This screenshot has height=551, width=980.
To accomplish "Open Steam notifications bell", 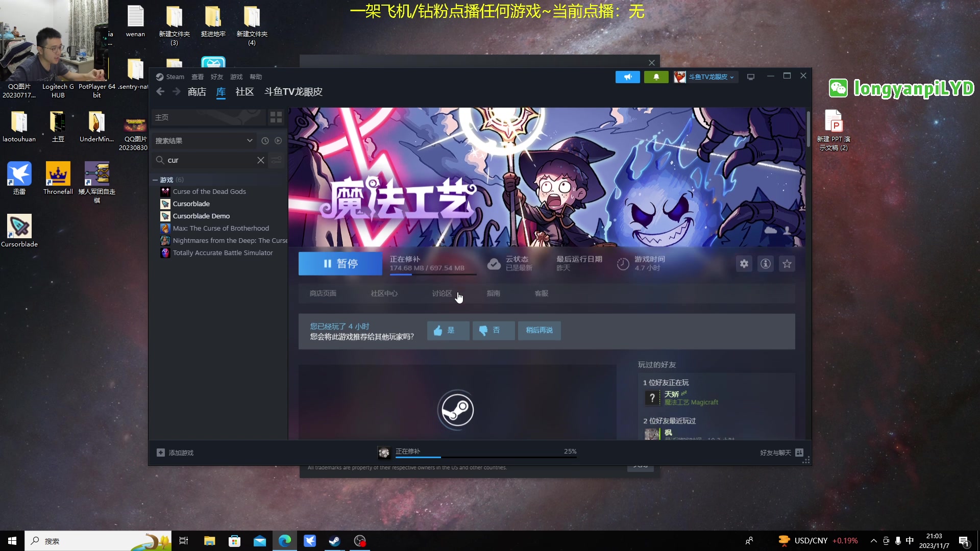I will 656,77.
